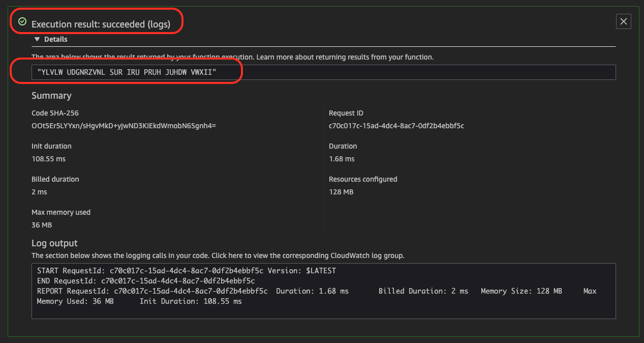The height and width of the screenshot is (343, 644).
Task: Click the returned result text box
Action: [x=324, y=72]
